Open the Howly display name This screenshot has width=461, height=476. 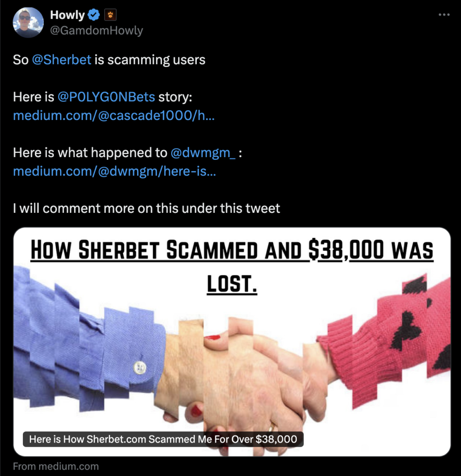[x=67, y=15]
